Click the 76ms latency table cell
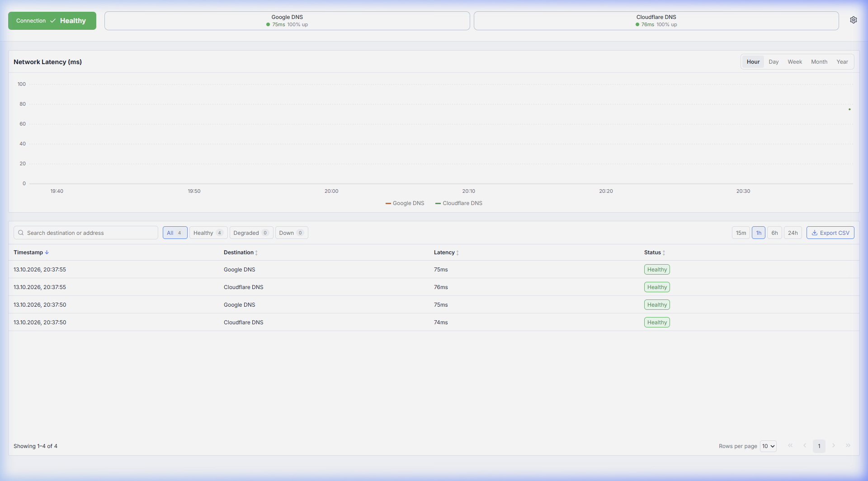The width and height of the screenshot is (868, 481). pyautogui.click(x=441, y=287)
